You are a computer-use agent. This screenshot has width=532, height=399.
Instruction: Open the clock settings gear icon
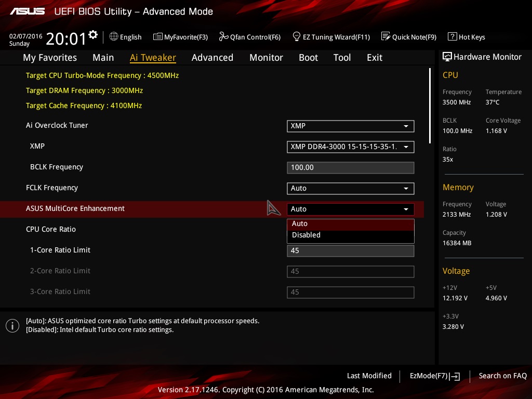93,35
